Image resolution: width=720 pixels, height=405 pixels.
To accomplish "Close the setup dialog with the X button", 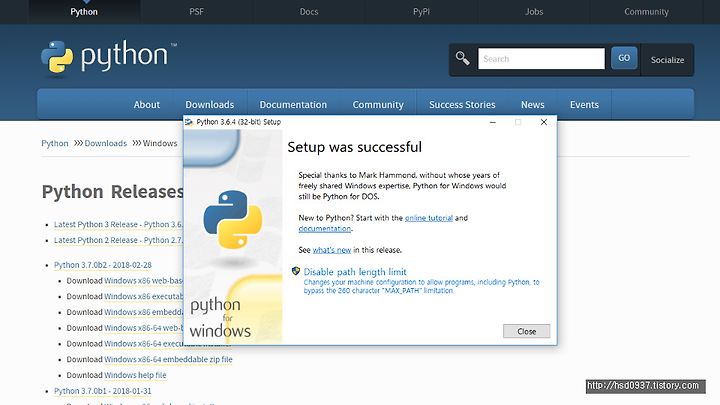I will [x=544, y=122].
